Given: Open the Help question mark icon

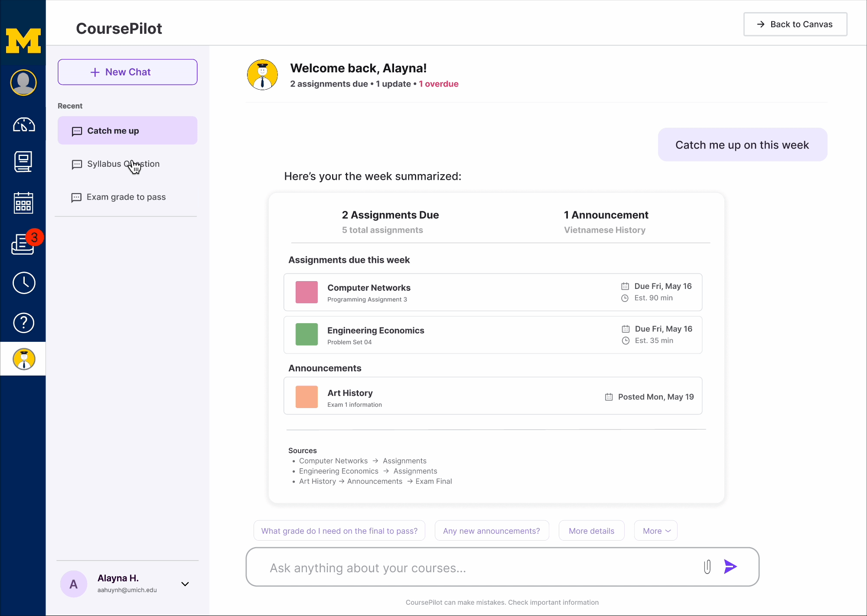Looking at the screenshot, I should pos(24,323).
